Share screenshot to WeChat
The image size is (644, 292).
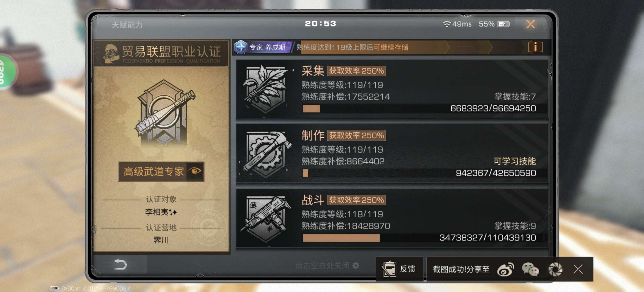[x=530, y=269]
